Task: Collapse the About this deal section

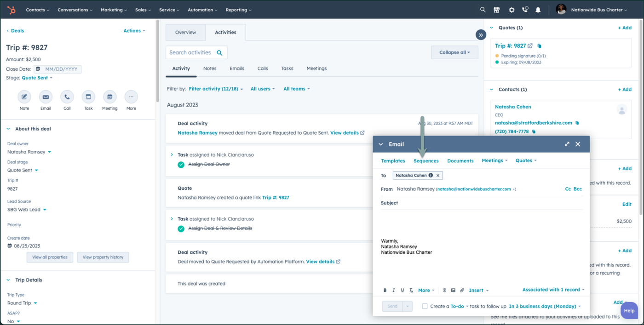Action: [x=8, y=129]
